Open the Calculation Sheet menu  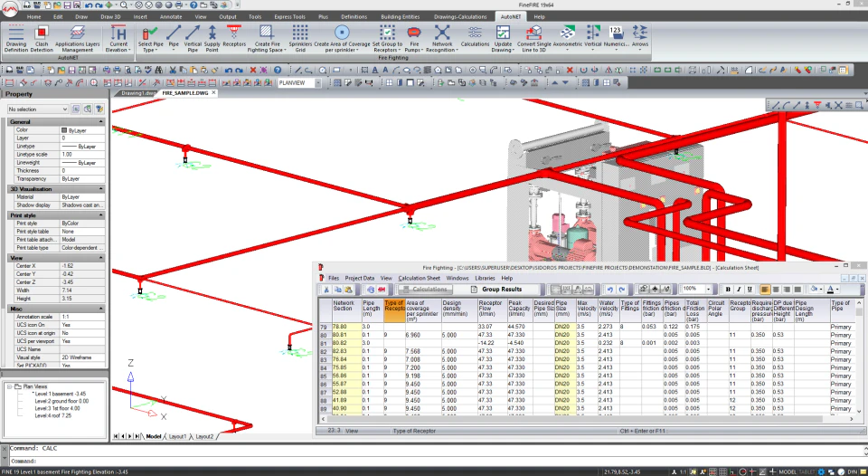tap(419, 278)
